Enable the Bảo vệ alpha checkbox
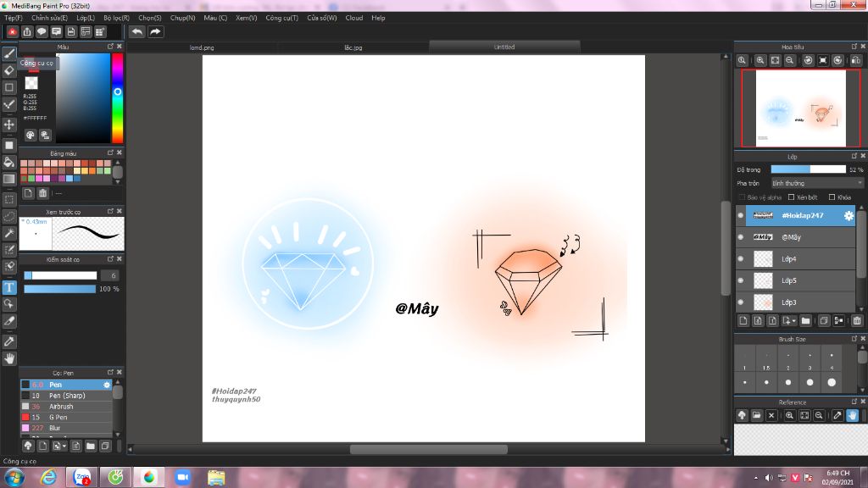868x488 pixels. point(742,197)
